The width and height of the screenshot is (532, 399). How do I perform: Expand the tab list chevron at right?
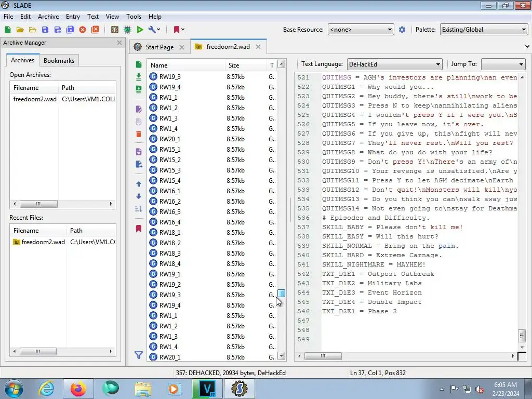[x=527, y=46]
